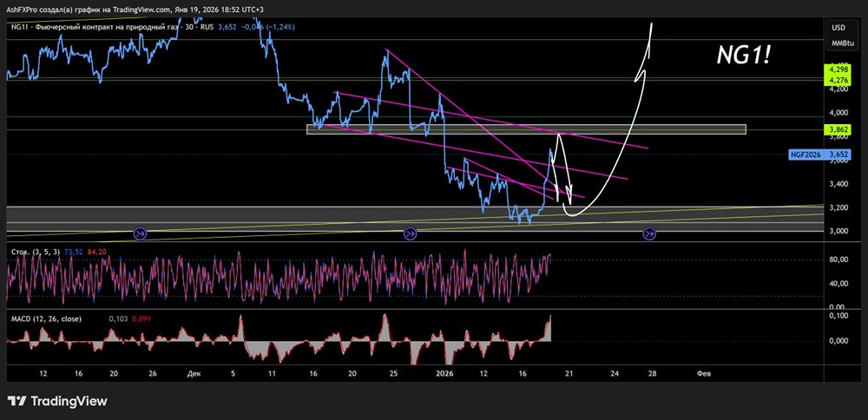This screenshot has height=420, width=868.
Task: Select the MACD (12, 26, close) label
Action: (x=46, y=318)
